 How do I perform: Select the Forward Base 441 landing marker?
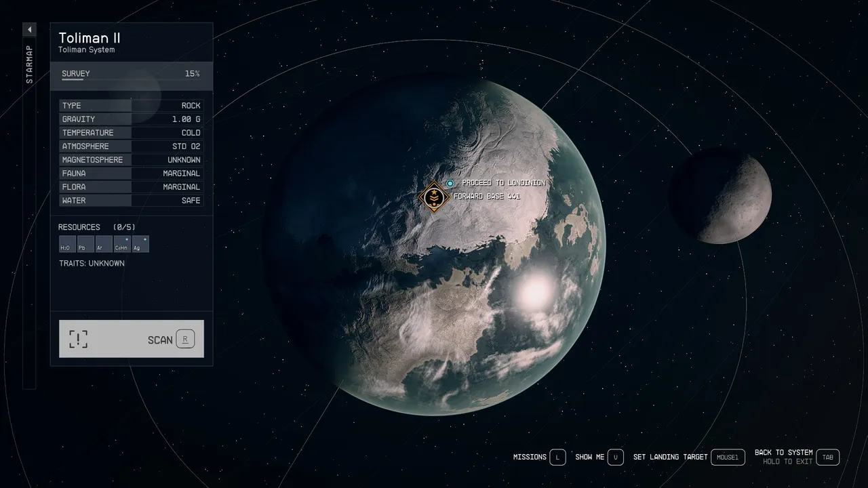[x=433, y=197]
